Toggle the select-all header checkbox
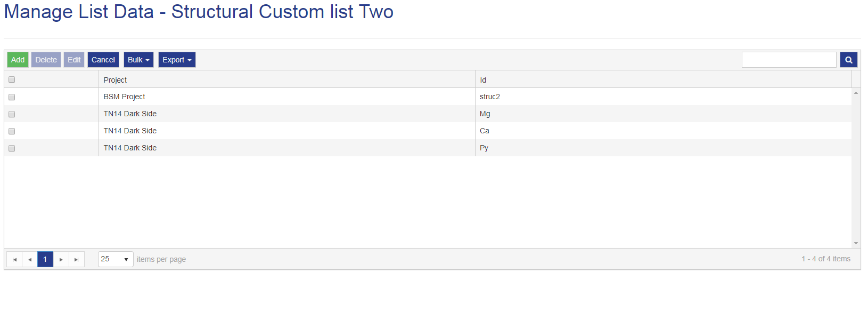This screenshot has height=320, width=868. coord(12,79)
